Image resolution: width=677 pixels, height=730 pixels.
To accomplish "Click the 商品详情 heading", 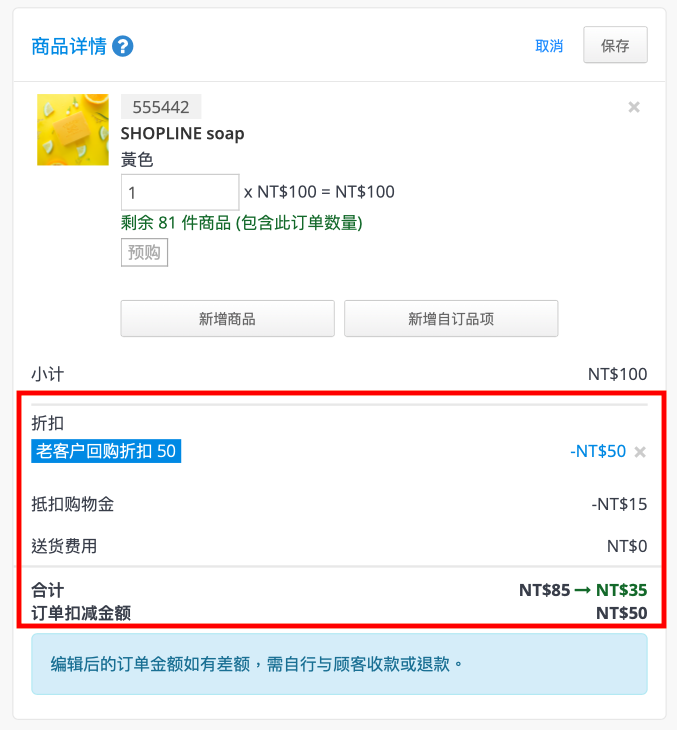I will [x=69, y=47].
